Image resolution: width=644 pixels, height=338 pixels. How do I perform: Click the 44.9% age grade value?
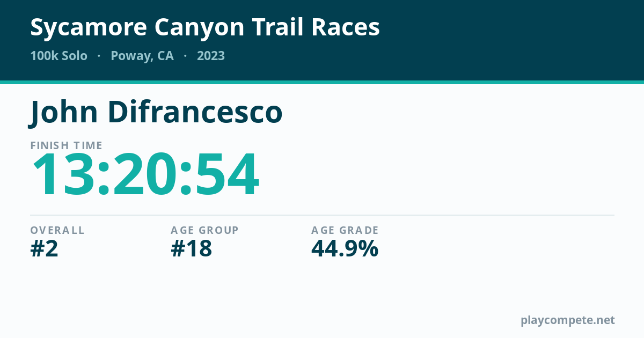click(x=345, y=249)
